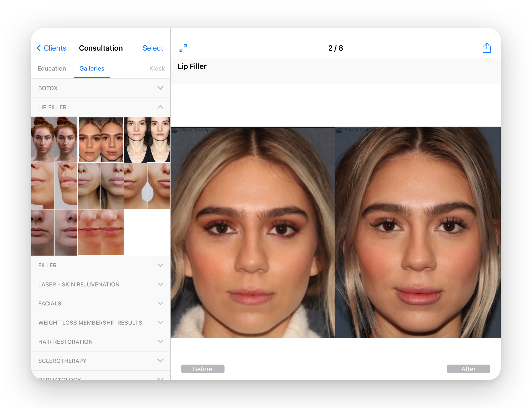Expand the SCLEROTHERAPY chevron
532x408 pixels.
point(160,361)
